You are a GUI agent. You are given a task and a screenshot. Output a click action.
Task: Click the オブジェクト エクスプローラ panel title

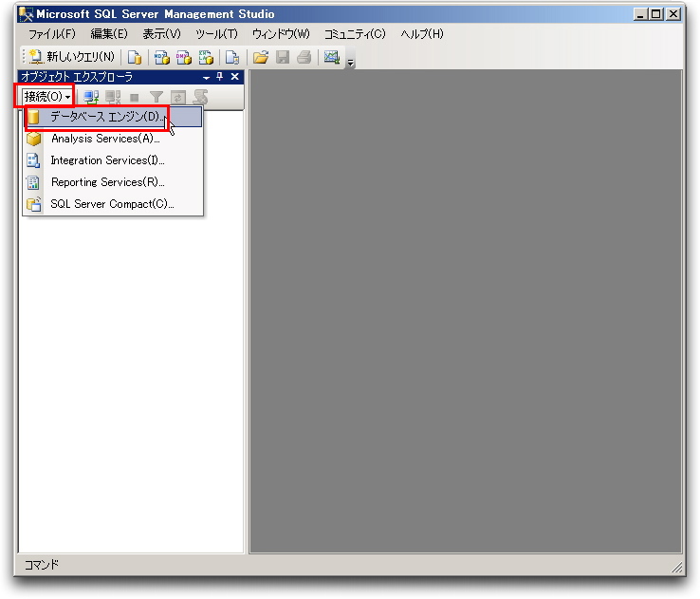(77, 77)
